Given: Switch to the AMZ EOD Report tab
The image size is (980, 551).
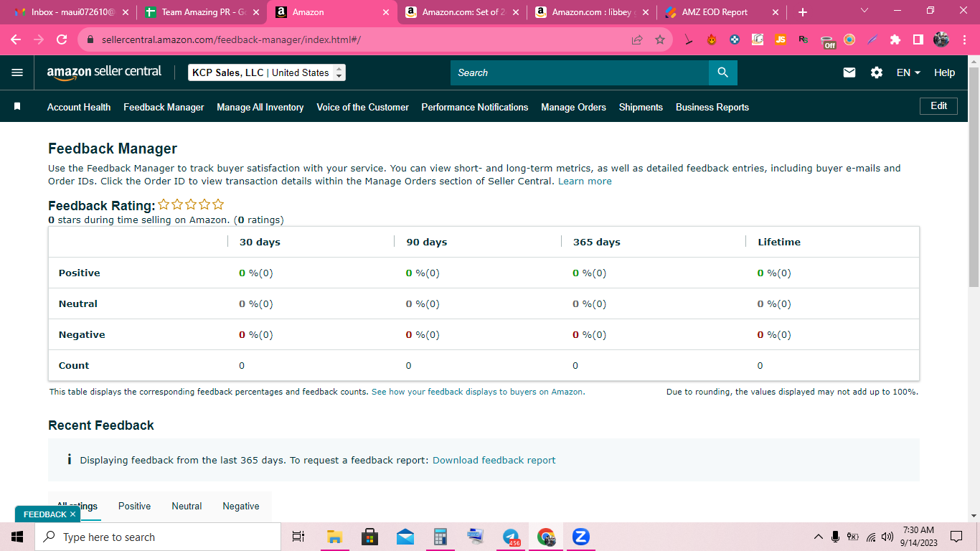Looking at the screenshot, I should point(721,12).
